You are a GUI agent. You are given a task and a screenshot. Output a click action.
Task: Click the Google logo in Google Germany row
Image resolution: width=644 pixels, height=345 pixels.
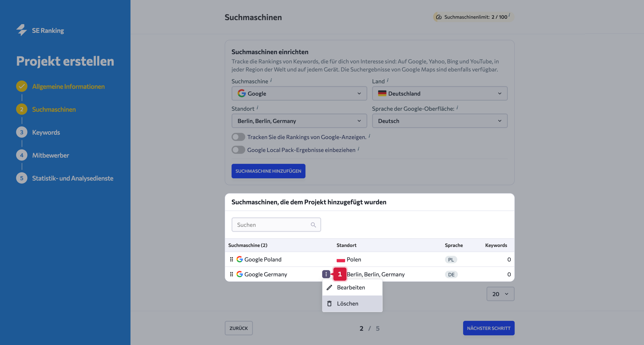coord(240,274)
